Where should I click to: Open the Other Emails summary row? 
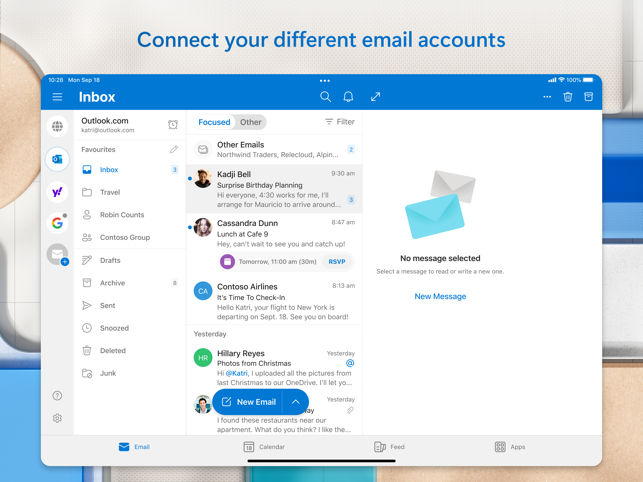pos(274,149)
